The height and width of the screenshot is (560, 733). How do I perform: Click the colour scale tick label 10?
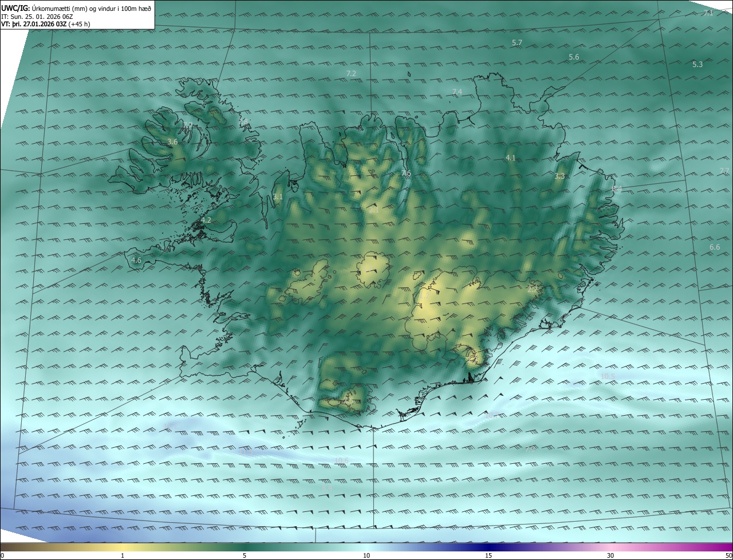pos(366,555)
